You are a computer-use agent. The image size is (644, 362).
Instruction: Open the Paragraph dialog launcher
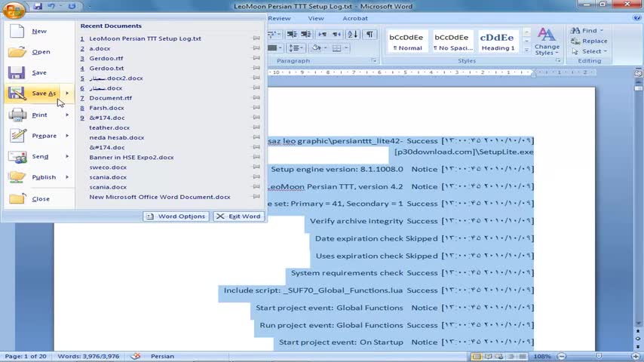click(x=374, y=60)
